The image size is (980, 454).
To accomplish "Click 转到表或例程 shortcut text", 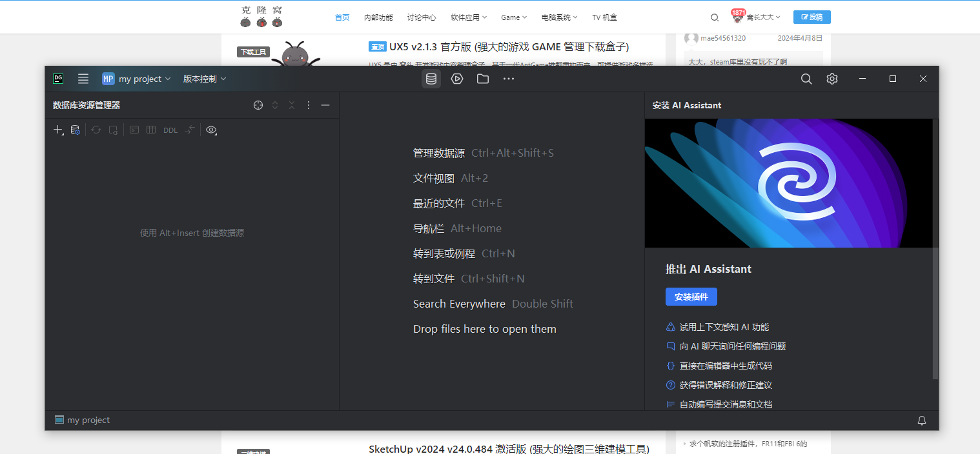I will (x=444, y=253).
